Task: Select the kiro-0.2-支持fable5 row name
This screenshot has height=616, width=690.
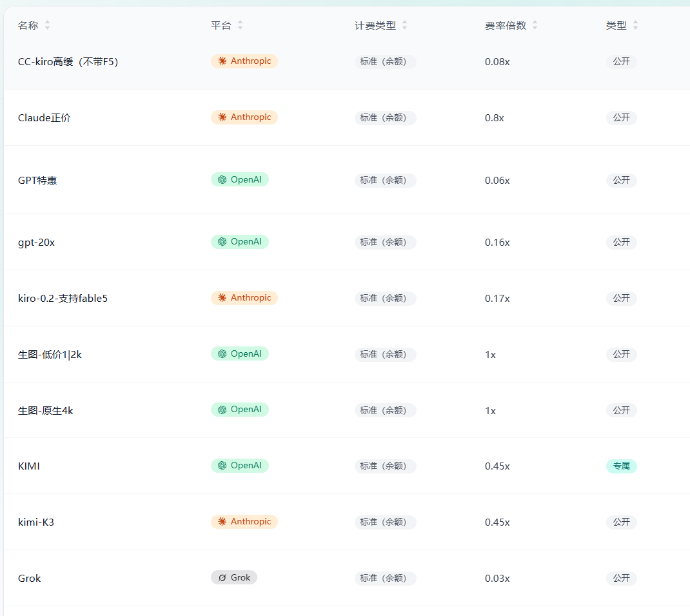Action: coord(63,299)
